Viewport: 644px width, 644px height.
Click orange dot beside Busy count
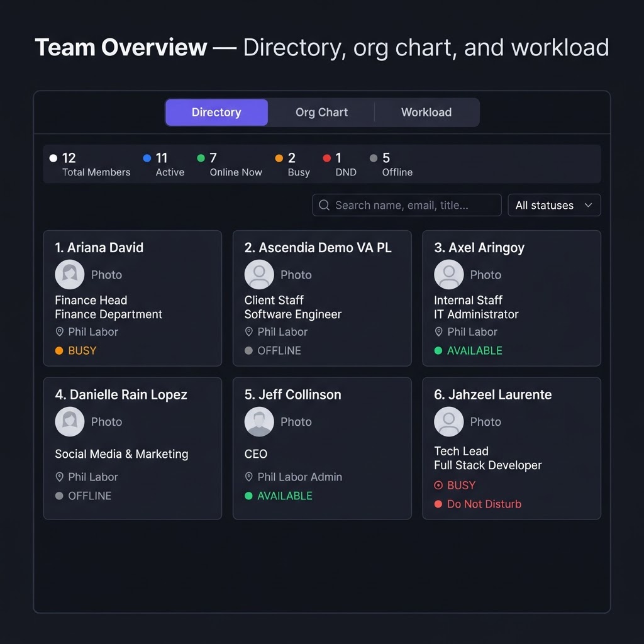point(279,158)
